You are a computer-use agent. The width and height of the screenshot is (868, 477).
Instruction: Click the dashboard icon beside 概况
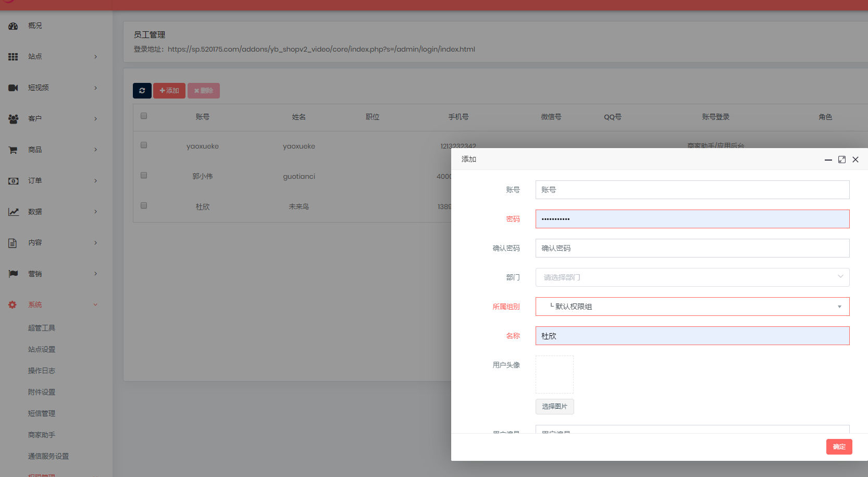[x=13, y=26]
